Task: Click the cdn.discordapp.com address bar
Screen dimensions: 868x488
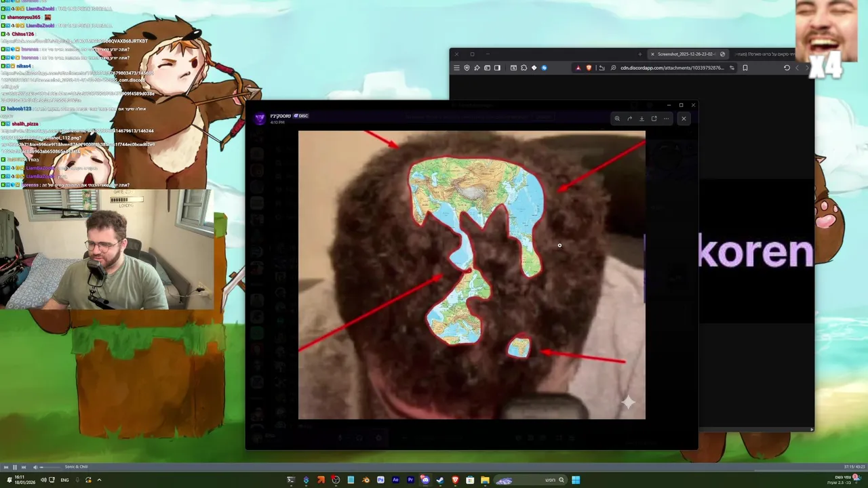Action: (x=672, y=68)
